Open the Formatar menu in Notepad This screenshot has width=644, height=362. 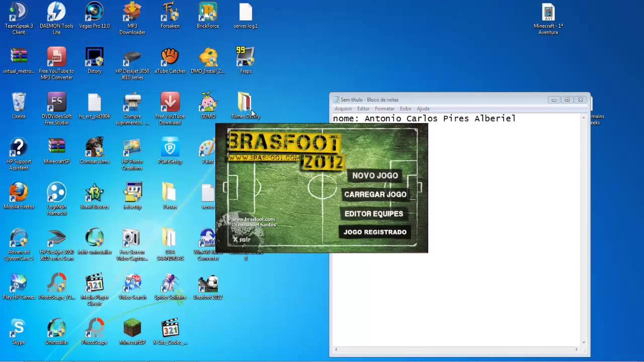coord(384,109)
